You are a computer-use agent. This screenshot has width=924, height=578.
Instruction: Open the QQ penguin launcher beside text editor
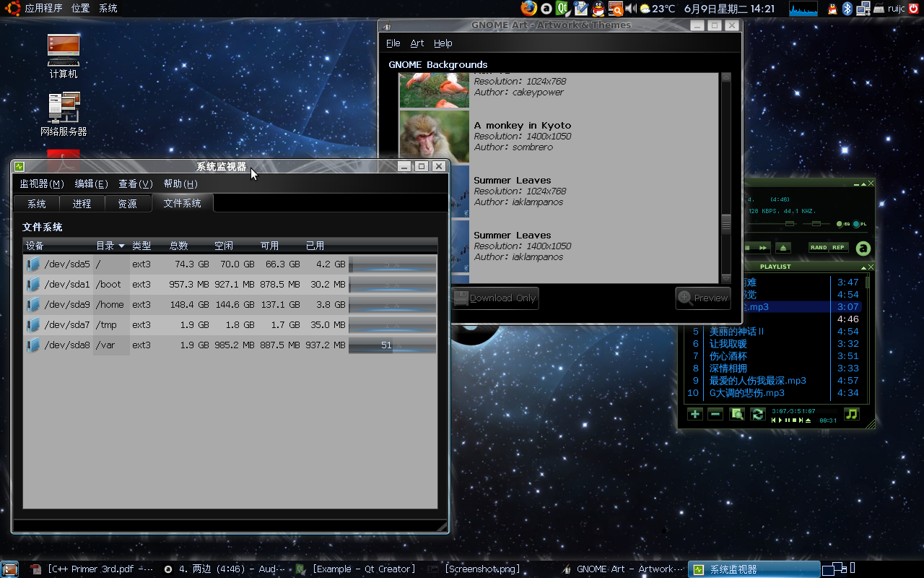click(x=598, y=9)
